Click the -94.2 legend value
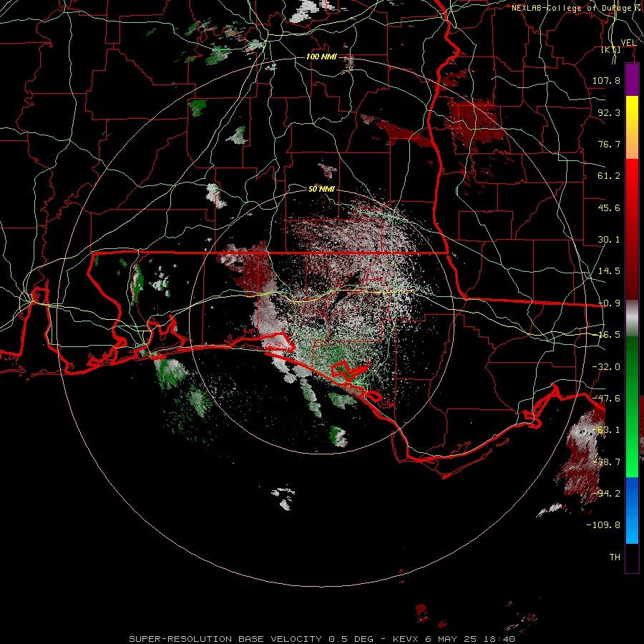Image resolution: width=644 pixels, height=644 pixels. (606, 494)
